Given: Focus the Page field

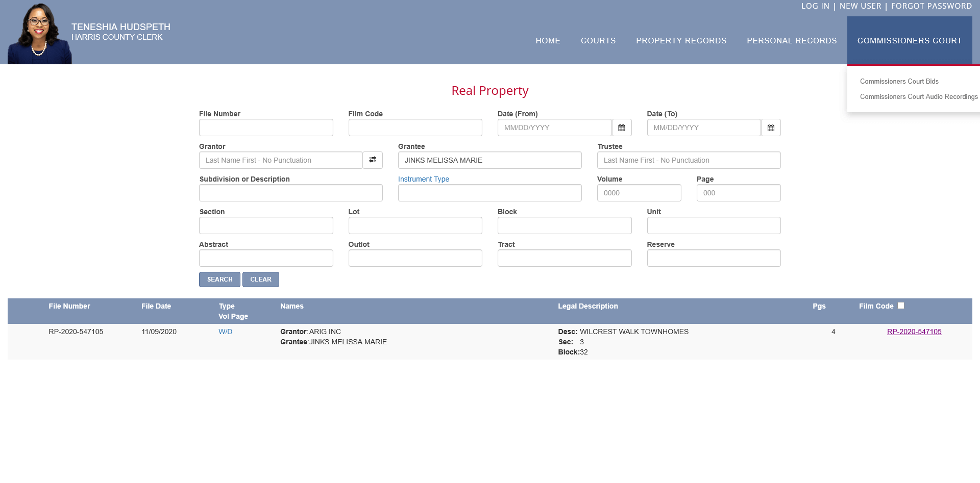Looking at the screenshot, I should coord(739,193).
